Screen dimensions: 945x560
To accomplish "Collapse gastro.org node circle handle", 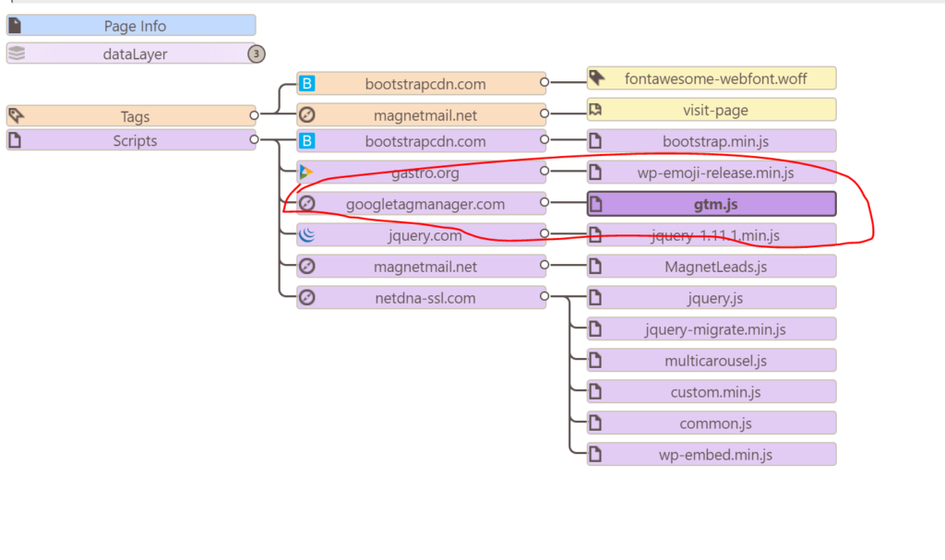I will (544, 171).
